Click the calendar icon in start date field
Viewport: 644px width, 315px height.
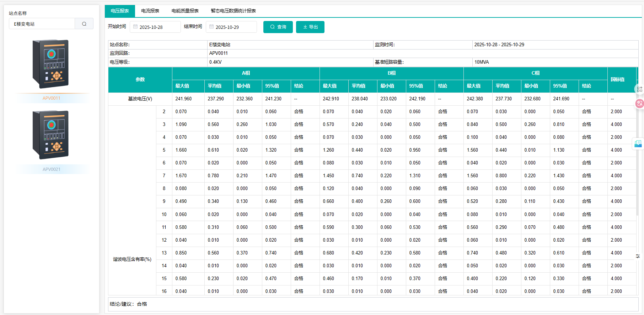(x=135, y=27)
